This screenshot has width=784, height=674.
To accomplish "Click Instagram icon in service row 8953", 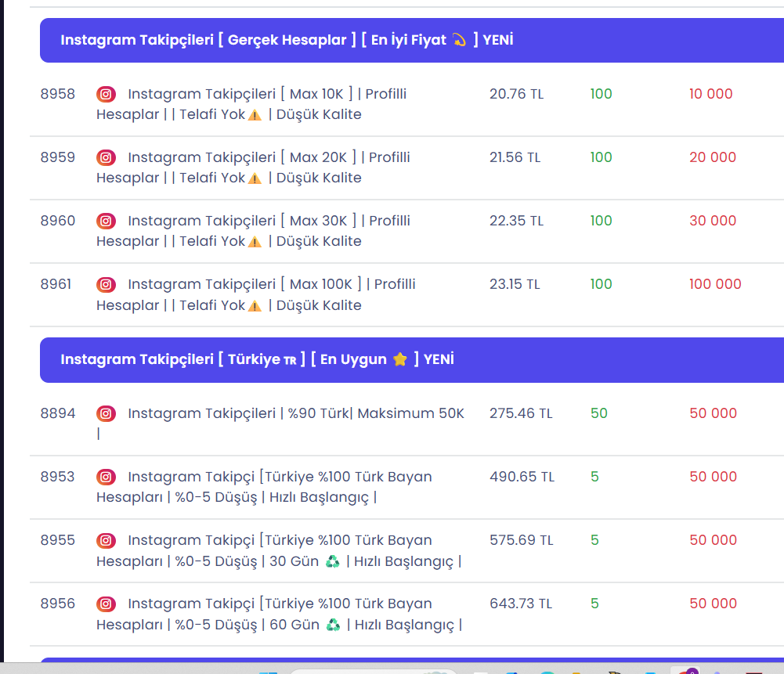I will pyautogui.click(x=106, y=478).
